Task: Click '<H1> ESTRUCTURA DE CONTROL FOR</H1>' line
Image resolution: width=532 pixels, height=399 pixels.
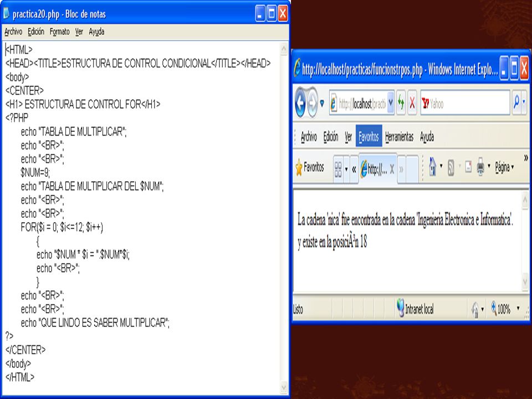Action: [83, 104]
